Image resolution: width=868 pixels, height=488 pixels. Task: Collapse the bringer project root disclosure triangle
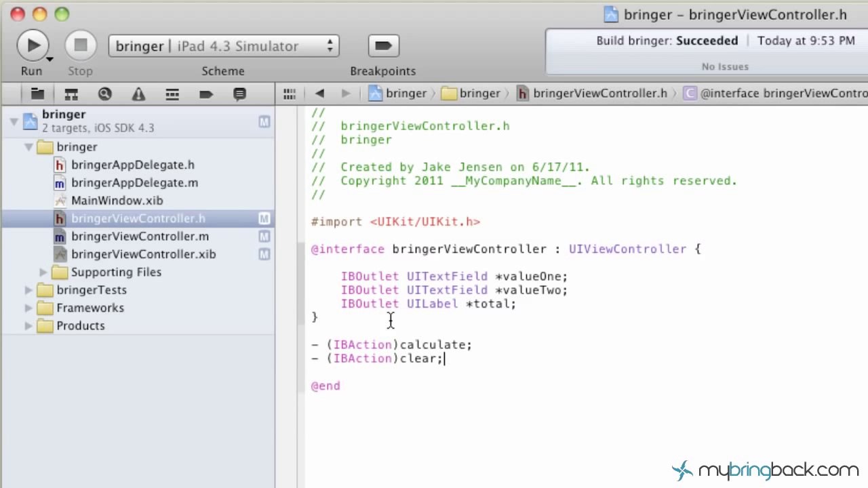pos(13,121)
